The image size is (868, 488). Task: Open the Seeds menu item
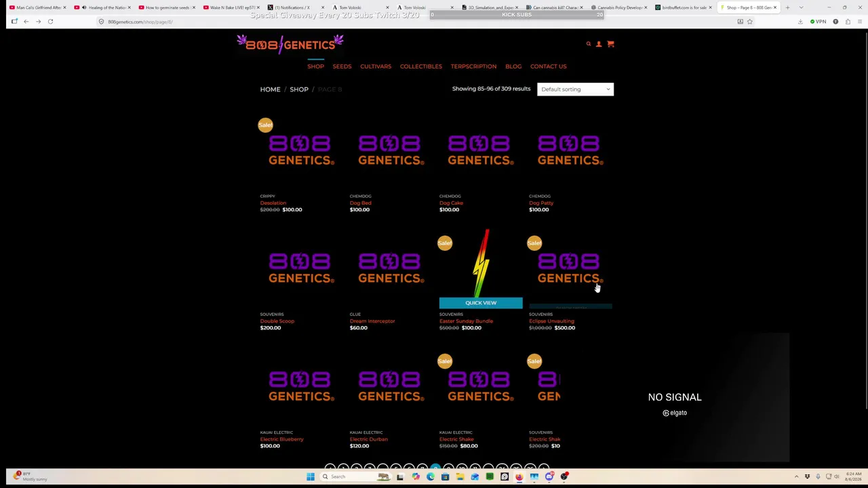(x=342, y=66)
